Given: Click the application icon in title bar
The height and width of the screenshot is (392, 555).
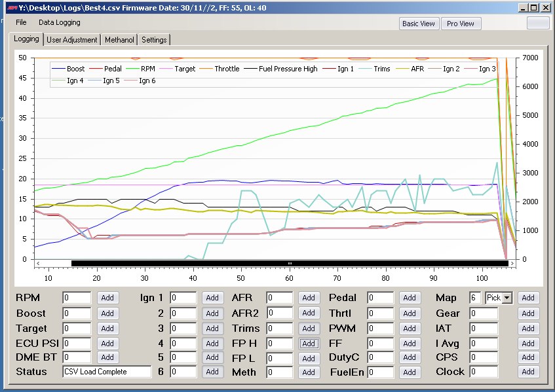Looking at the screenshot, I should [12, 8].
